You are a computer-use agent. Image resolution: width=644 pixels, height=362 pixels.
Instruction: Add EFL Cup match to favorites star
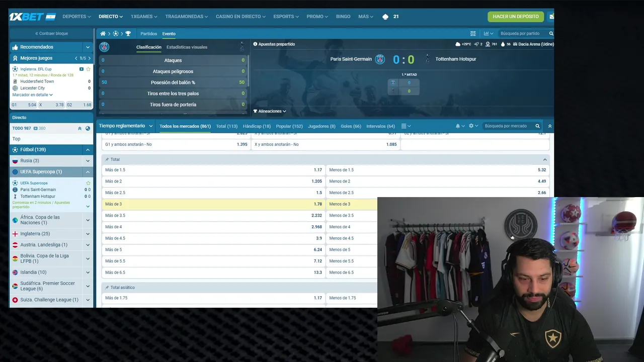(89, 69)
